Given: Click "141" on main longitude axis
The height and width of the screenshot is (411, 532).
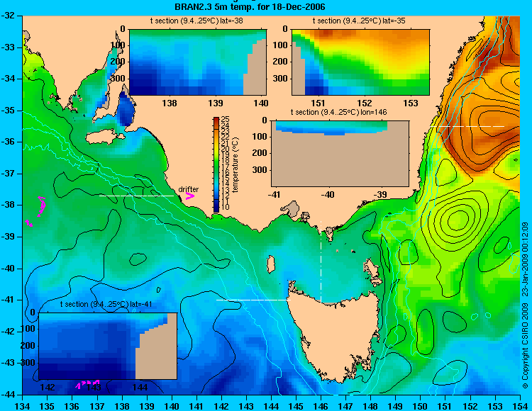Looking at the screenshot, I should (196, 406).
